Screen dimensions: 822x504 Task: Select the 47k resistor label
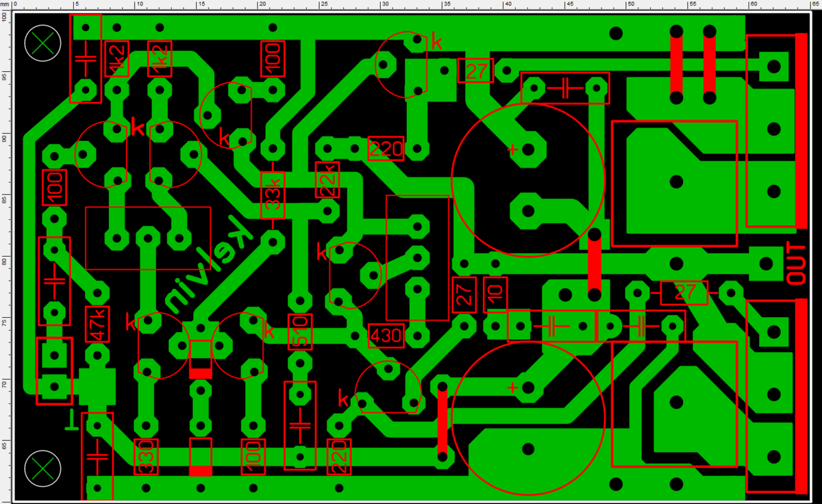pyautogui.click(x=97, y=323)
